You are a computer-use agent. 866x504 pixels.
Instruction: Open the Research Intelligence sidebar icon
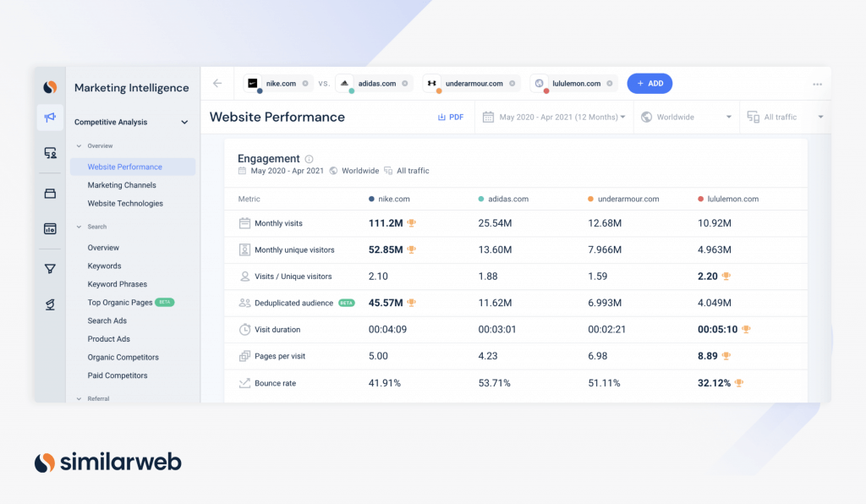50,153
